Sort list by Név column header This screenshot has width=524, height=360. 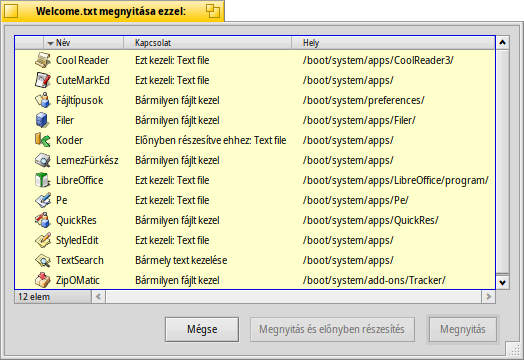(x=83, y=43)
